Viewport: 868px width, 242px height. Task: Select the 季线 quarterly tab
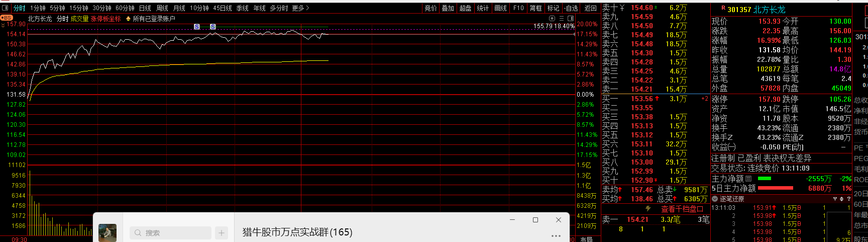[243, 8]
